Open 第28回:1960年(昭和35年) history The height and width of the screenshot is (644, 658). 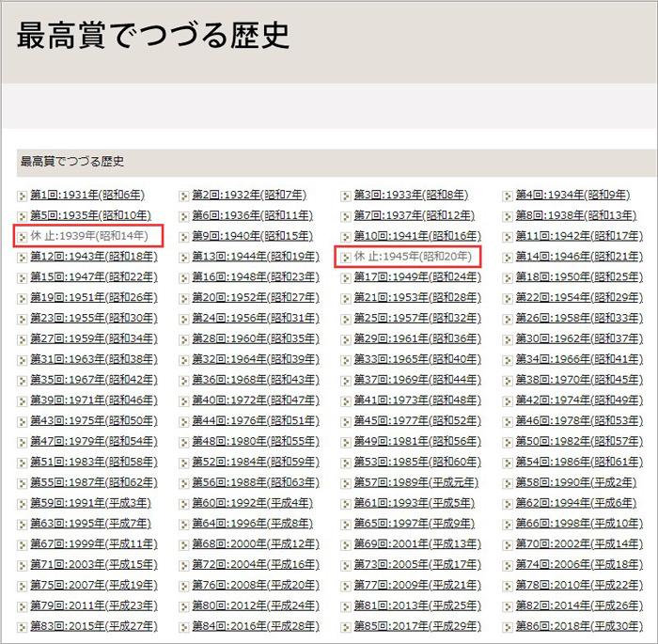click(256, 338)
